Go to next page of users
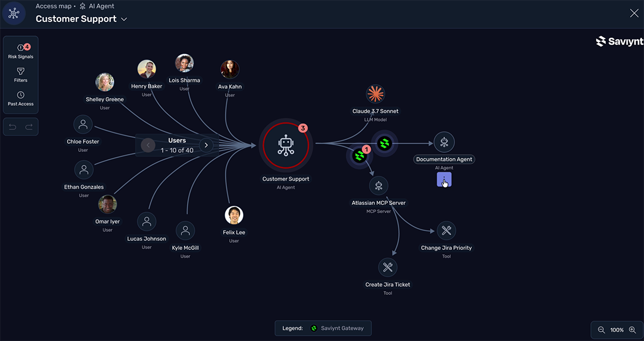The image size is (644, 341). pyautogui.click(x=206, y=145)
